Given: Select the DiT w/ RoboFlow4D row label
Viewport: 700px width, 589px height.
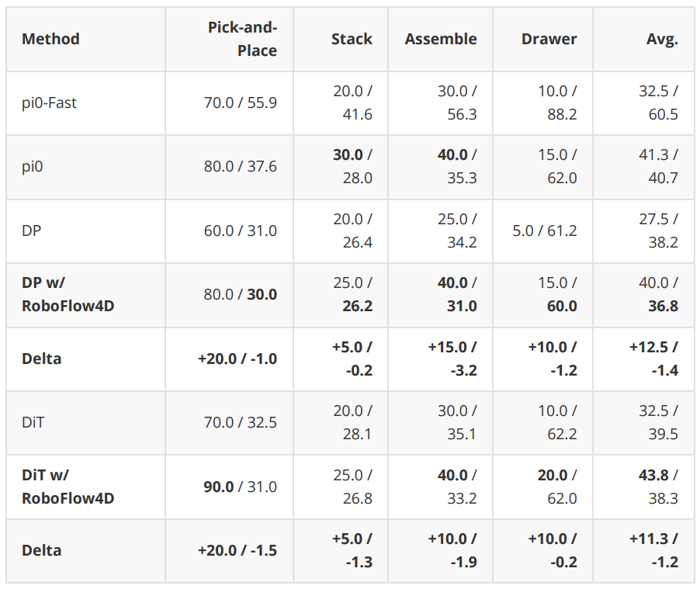Looking at the screenshot, I should [68, 487].
